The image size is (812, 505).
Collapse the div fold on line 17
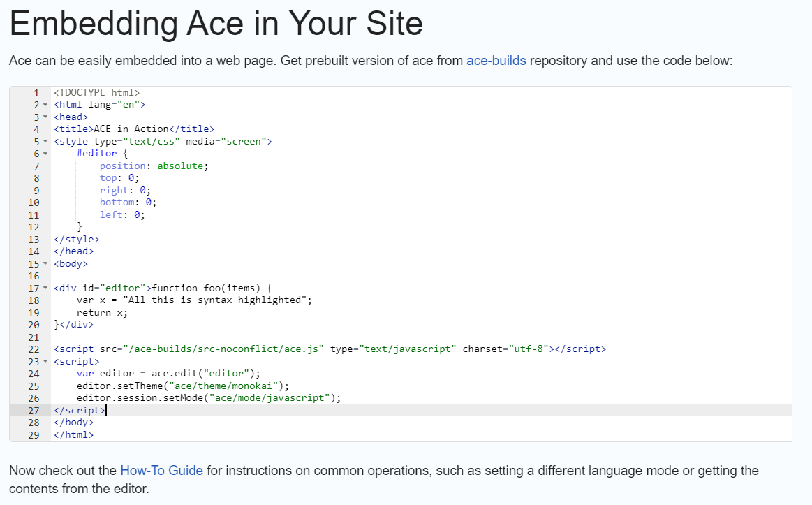[45, 288]
